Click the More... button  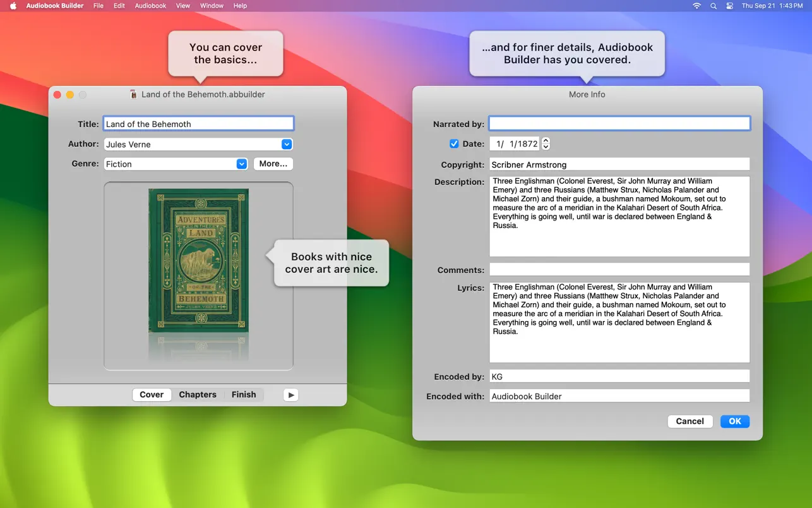click(273, 164)
